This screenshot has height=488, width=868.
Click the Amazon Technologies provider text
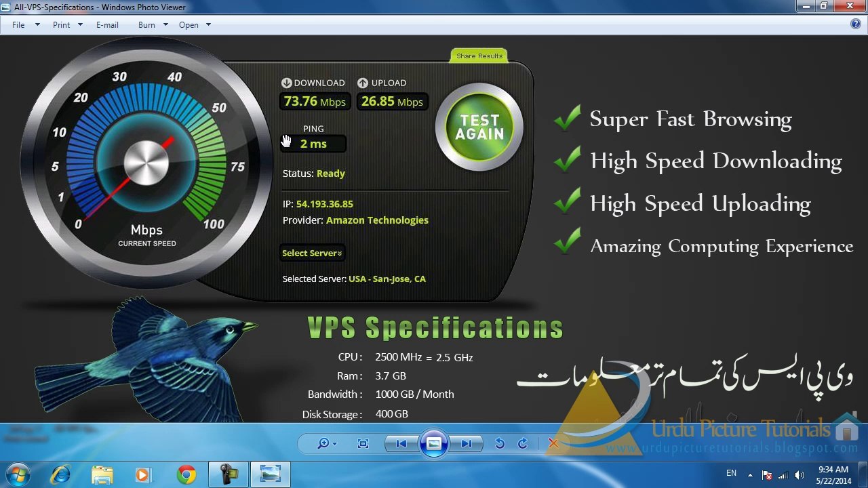pyautogui.click(x=377, y=220)
